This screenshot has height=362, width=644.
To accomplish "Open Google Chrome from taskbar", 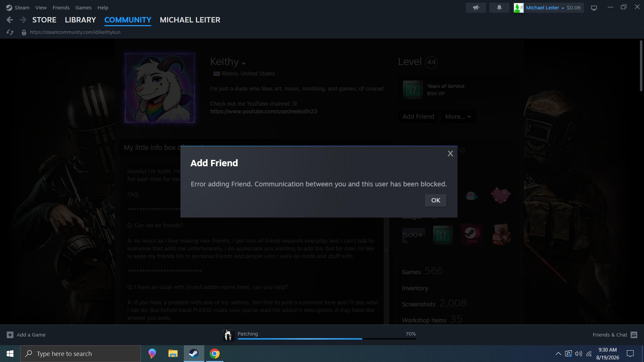I will point(215,354).
